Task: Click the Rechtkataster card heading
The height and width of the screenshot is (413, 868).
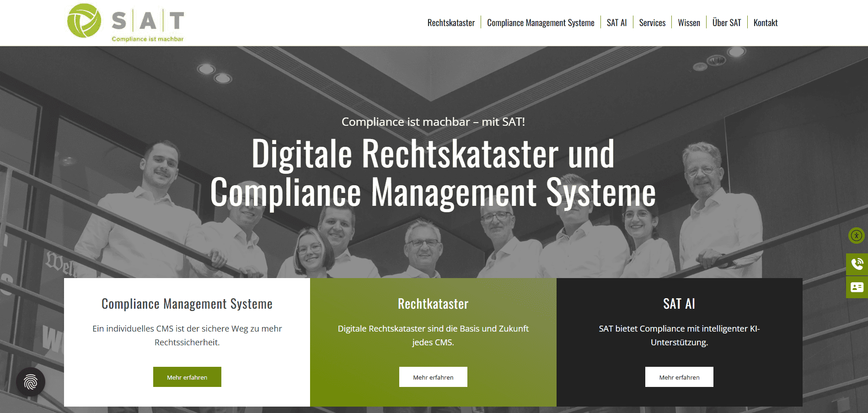Action: pos(433,304)
